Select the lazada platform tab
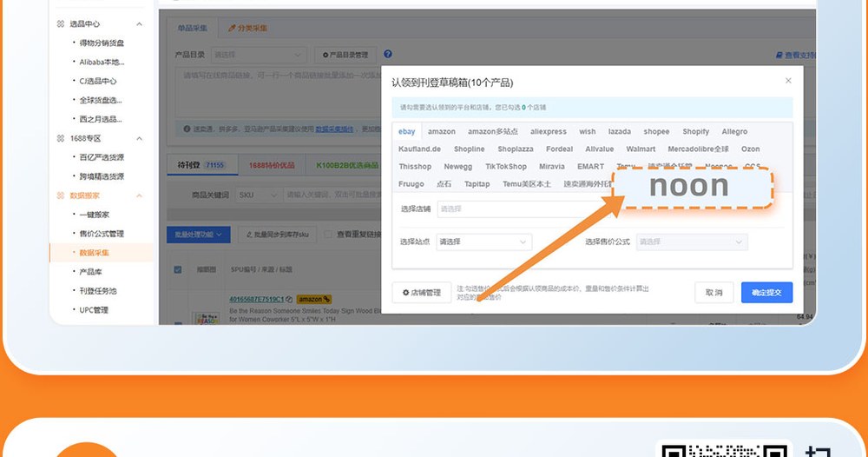Image resolution: width=868 pixels, height=457 pixels. click(620, 131)
